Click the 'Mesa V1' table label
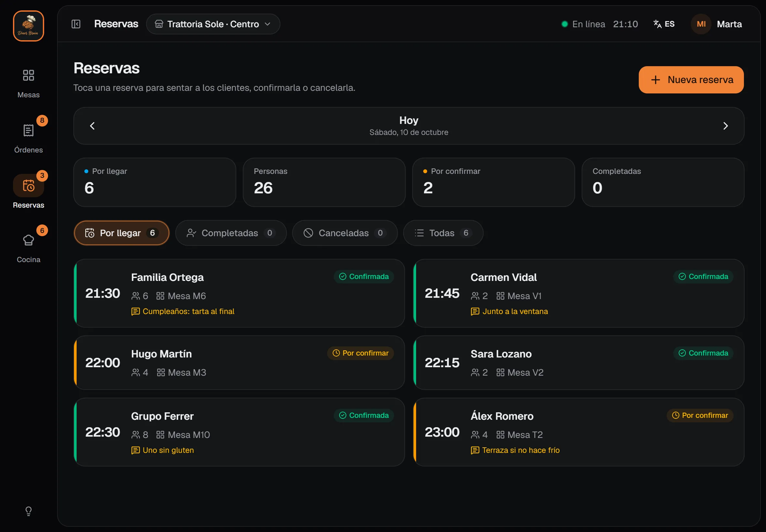Screen dimensions: 766x532 [524, 296]
